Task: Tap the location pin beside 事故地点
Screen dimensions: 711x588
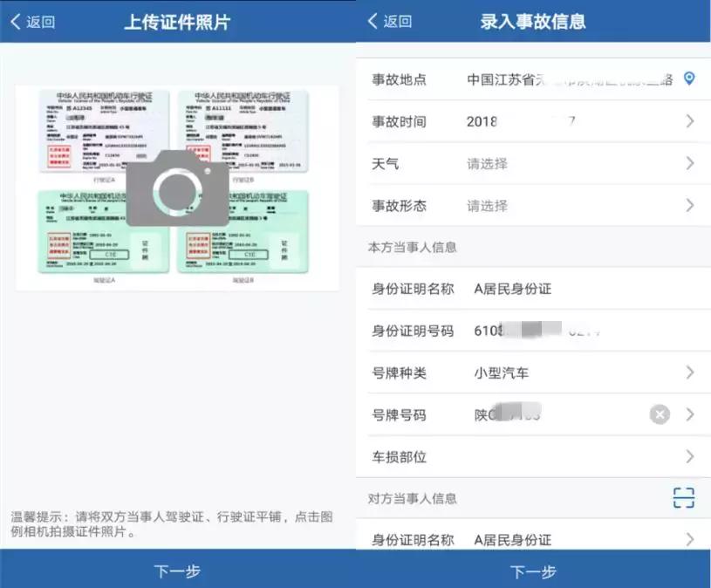Action: 688,79
